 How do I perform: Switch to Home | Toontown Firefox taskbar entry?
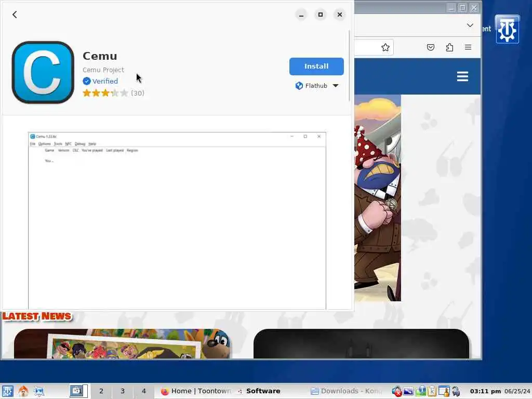pyautogui.click(x=196, y=391)
